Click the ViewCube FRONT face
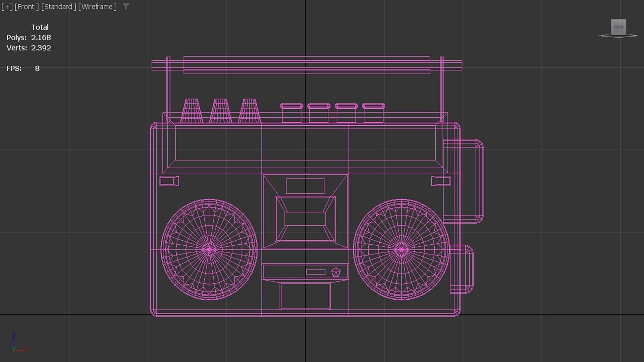644x362 pixels. coord(618,27)
